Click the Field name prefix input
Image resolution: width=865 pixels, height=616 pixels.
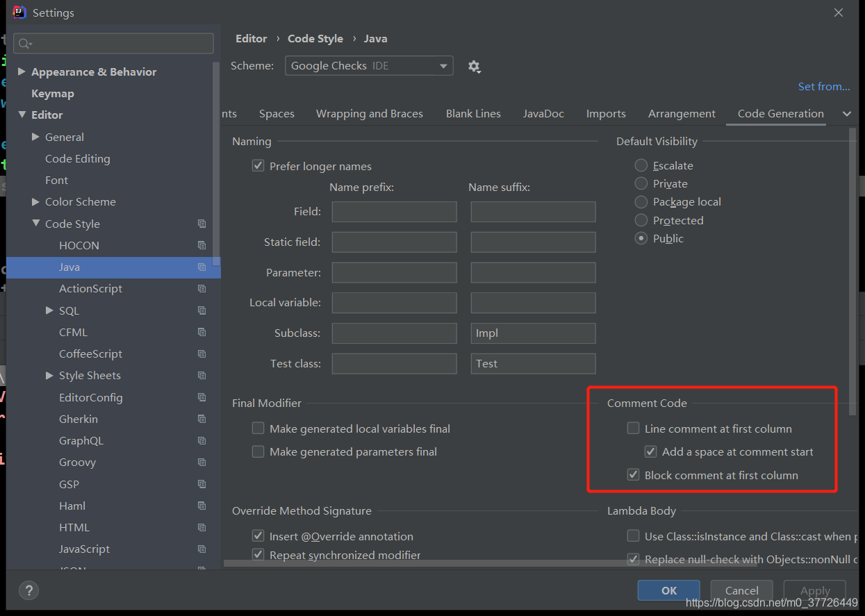click(394, 212)
